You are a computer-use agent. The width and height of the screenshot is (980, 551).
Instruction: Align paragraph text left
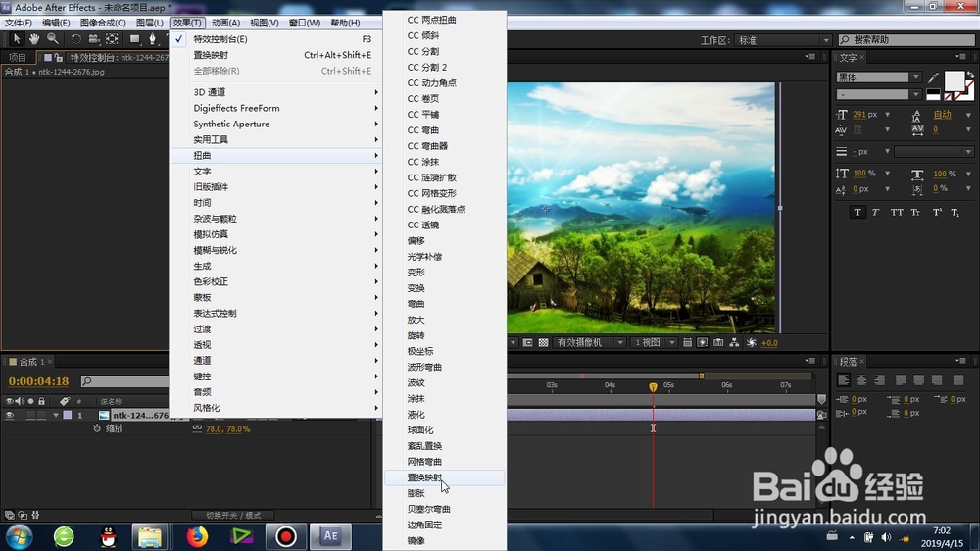pyautogui.click(x=843, y=379)
